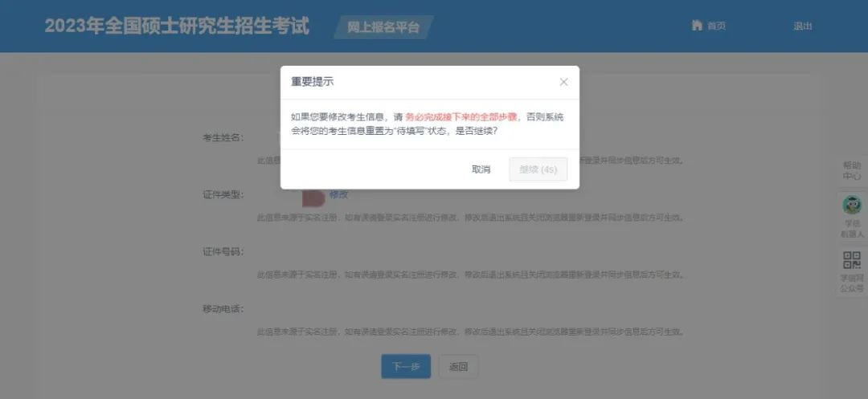The height and width of the screenshot is (399, 868).
Task: Close the 重要提示 dialog with the X
Action: (x=563, y=83)
